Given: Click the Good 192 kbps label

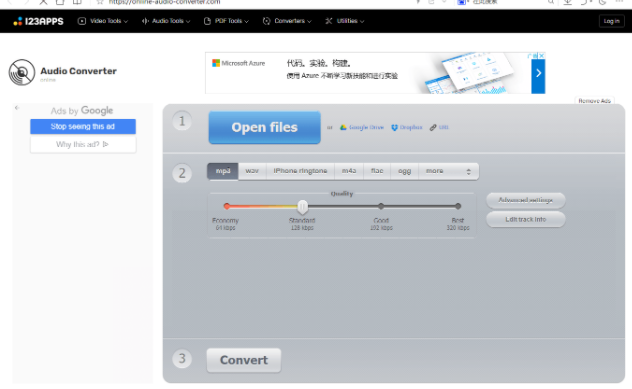Looking at the screenshot, I should (381, 224).
